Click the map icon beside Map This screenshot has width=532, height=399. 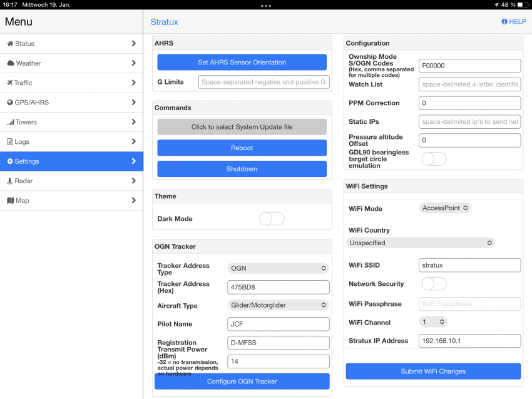point(11,201)
